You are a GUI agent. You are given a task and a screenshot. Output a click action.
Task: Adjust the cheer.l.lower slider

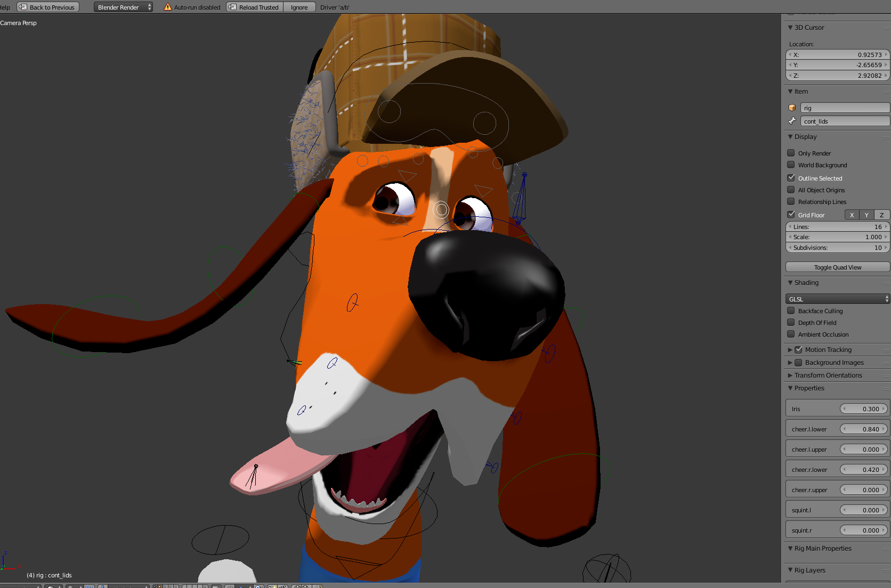point(864,429)
